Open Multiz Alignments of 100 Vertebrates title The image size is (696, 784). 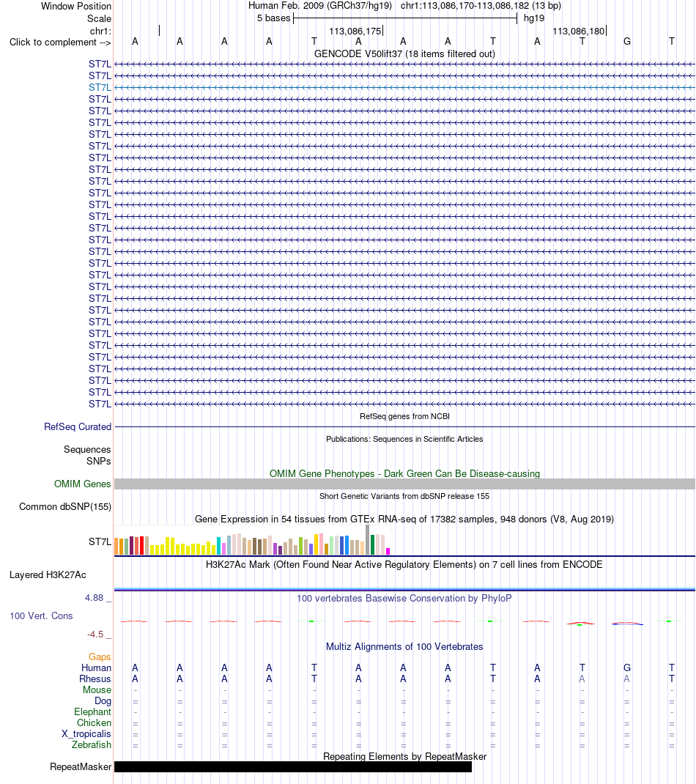404,646
